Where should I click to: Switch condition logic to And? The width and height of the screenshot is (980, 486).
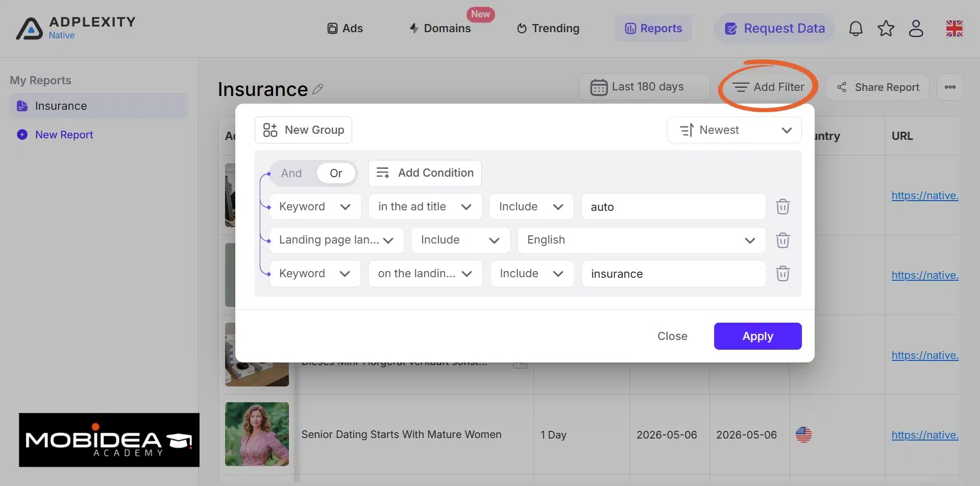(x=291, y=173)
